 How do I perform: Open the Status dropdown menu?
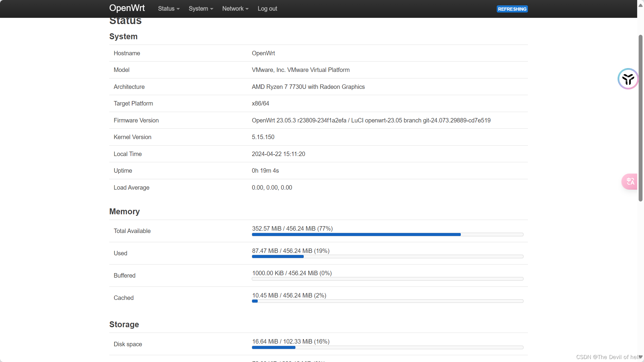pos(169,8)
